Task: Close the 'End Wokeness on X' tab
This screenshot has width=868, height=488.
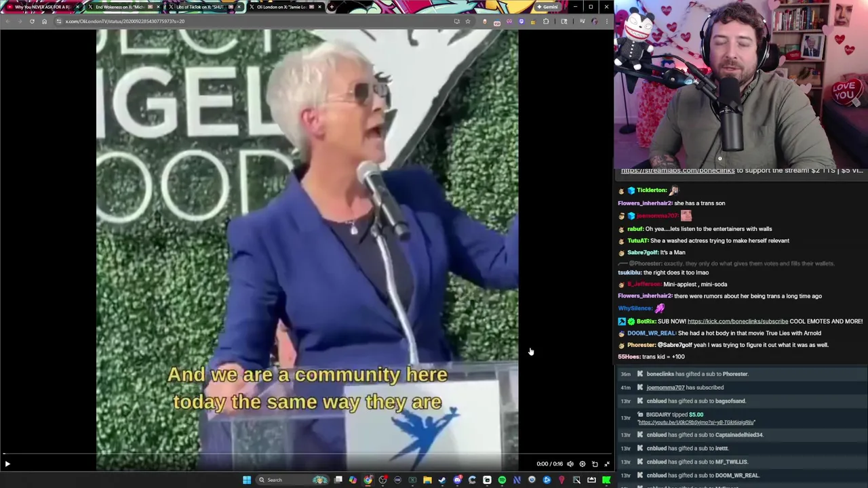Action: click(158, 7)
